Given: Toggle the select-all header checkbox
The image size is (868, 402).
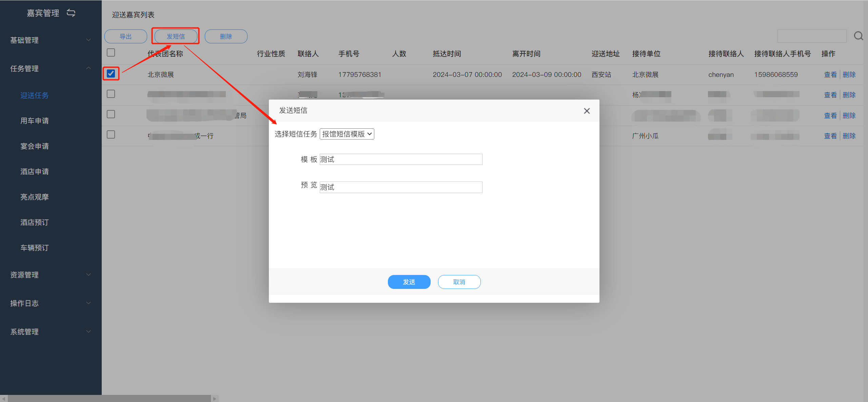Looking at the screenshot, I should tap(111, 52).
